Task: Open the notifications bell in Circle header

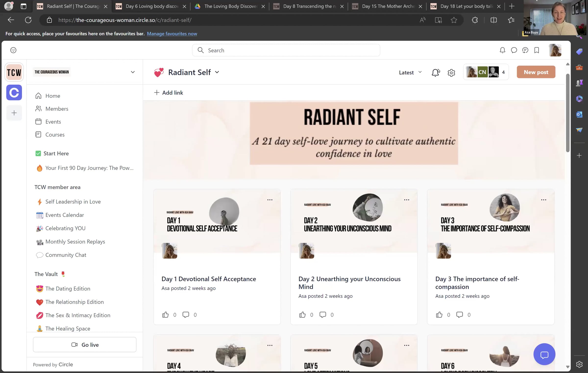Action: tap(502, 50)
